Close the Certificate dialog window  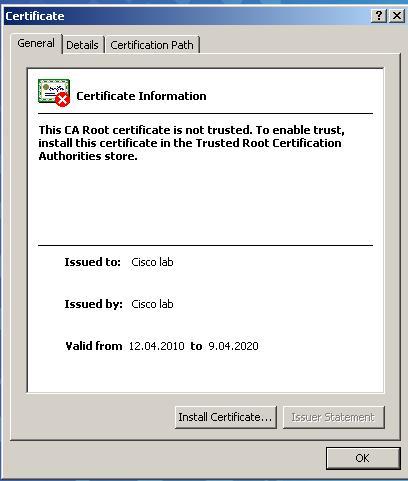(x=397, y=16)
